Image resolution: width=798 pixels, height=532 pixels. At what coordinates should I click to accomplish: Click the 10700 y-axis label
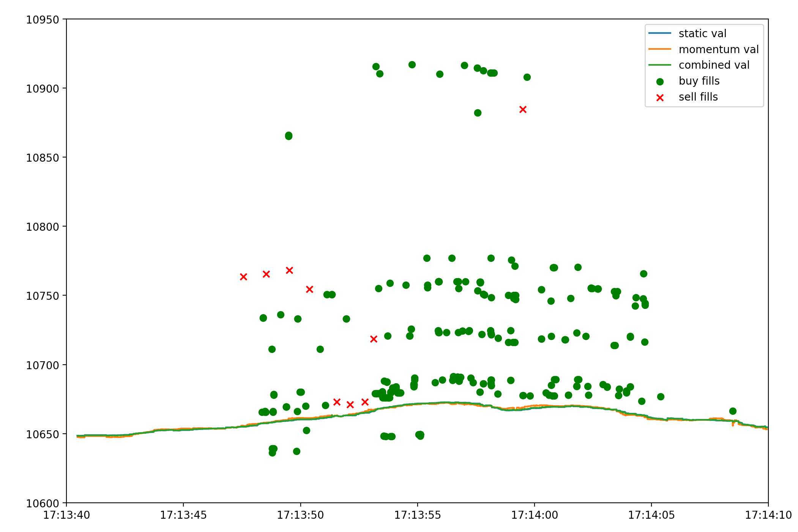[43, 365]
